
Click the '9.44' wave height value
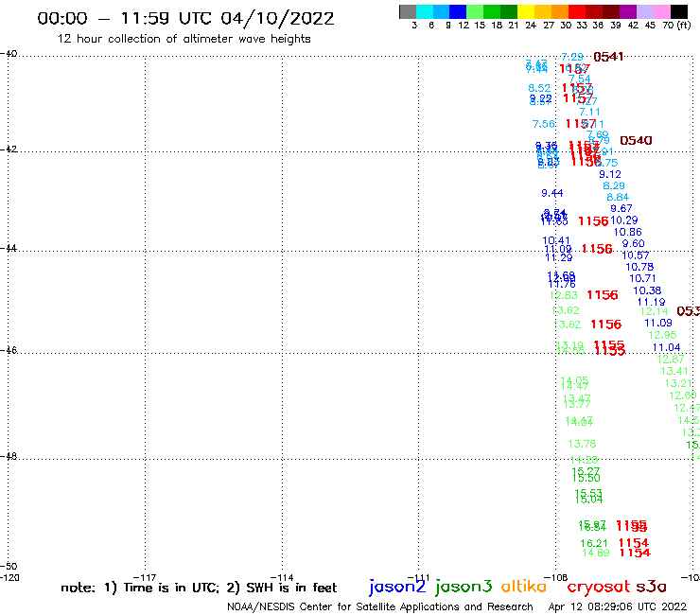pos(552,193)
